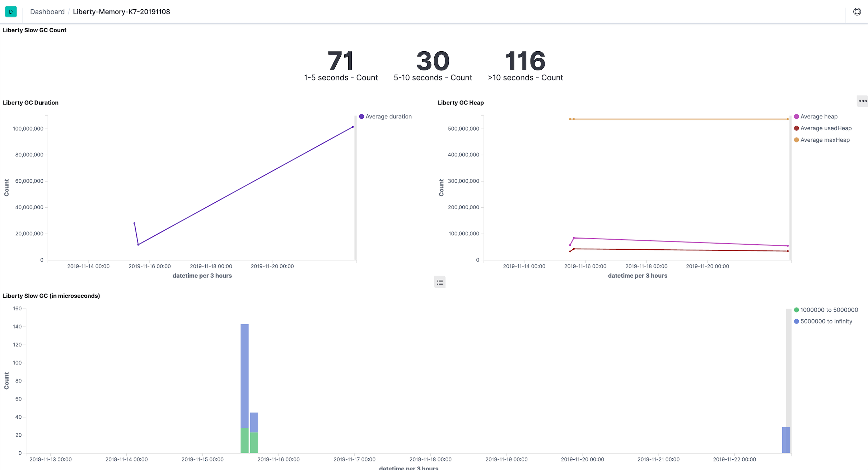Toggle the Average maxHeap legend item
The image size is (868, 470).
[x=825, y=140]
